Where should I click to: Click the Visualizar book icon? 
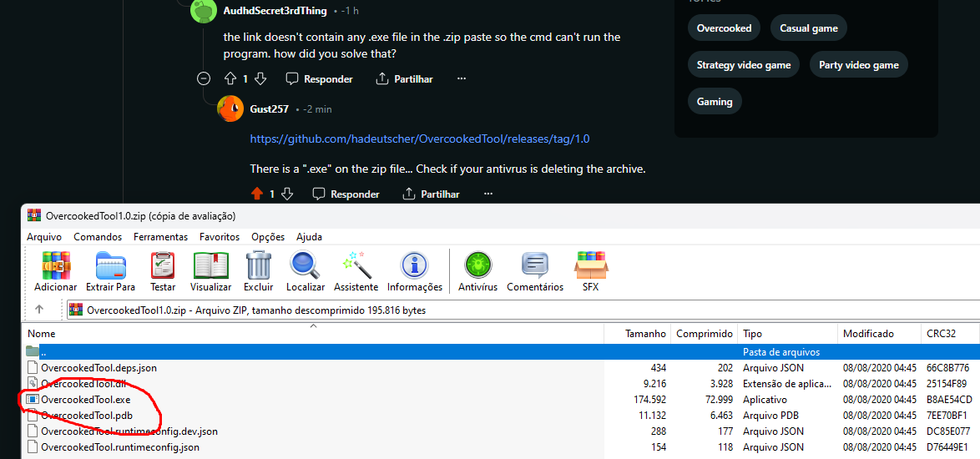coord(210,265)
